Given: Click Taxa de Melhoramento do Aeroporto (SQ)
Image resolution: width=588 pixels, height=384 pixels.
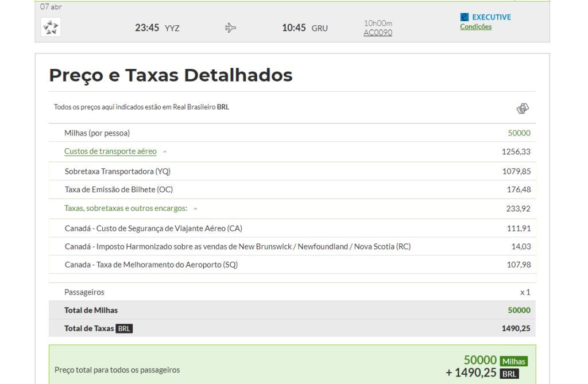Looking at the screenshot, I should pyautogui.click(x=151, y=265).
